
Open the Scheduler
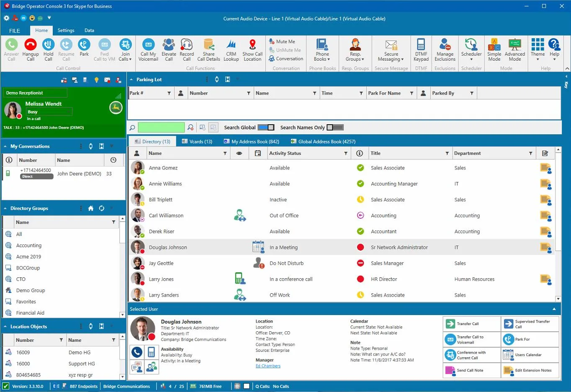(x=471, y=49)
